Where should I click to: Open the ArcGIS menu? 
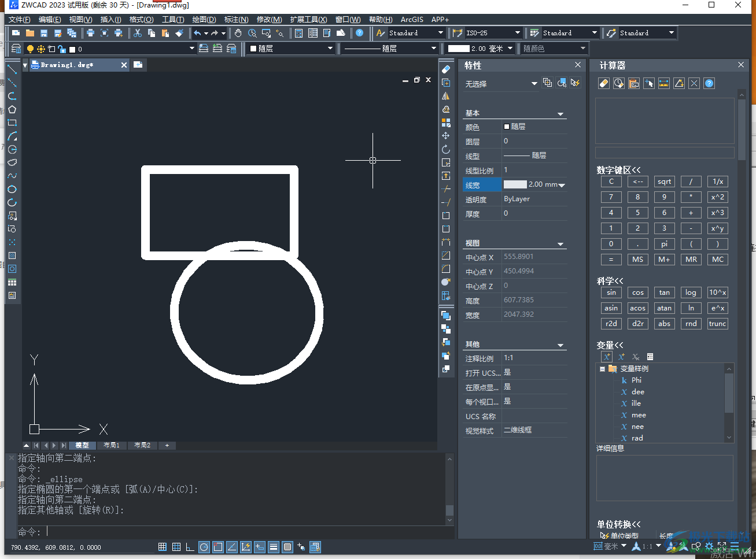coord(412,20)
